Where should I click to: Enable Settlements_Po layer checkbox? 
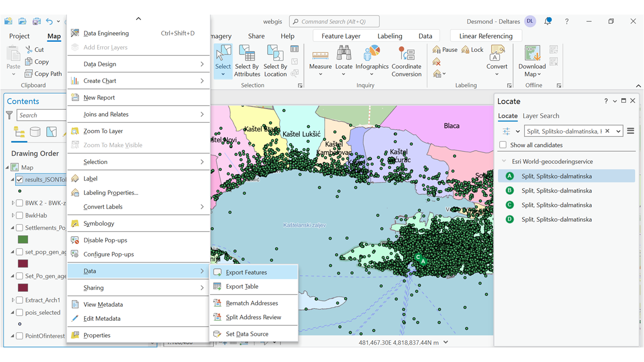(x=20, y=228)
